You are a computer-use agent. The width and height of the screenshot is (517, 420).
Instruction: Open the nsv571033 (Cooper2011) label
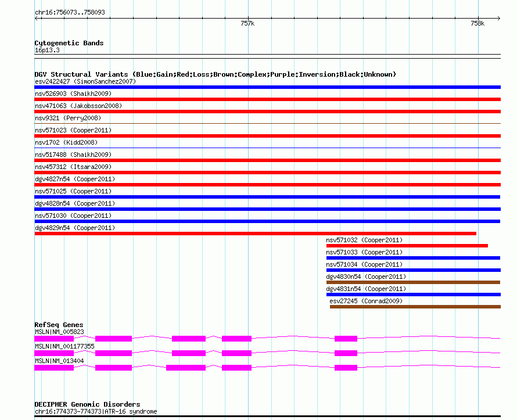click(x=364, y=252)
